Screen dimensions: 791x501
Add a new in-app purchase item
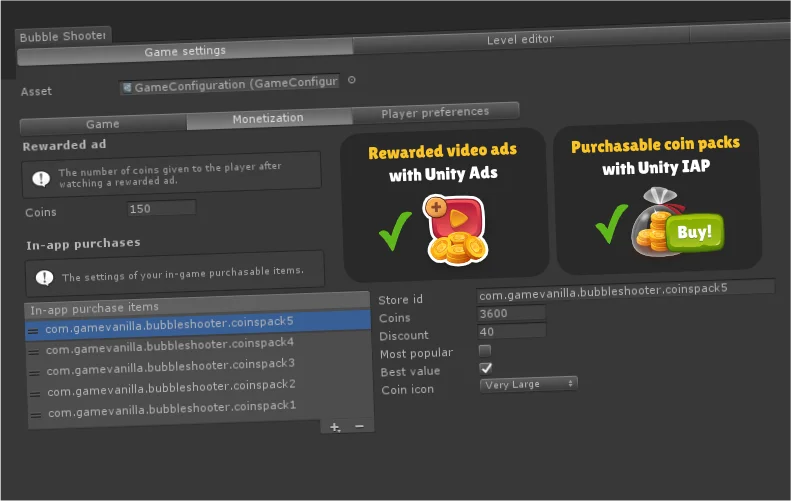[x=335, y=427]
